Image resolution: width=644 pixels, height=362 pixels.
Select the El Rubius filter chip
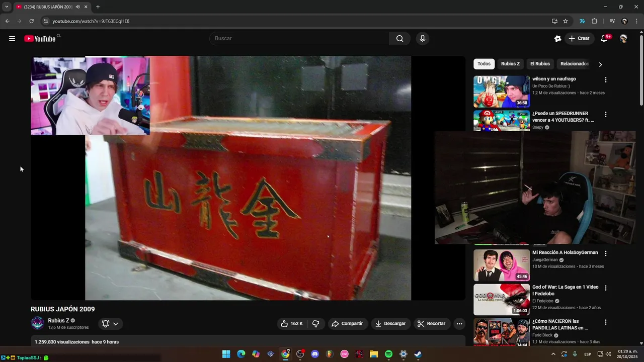coord(540,64)
